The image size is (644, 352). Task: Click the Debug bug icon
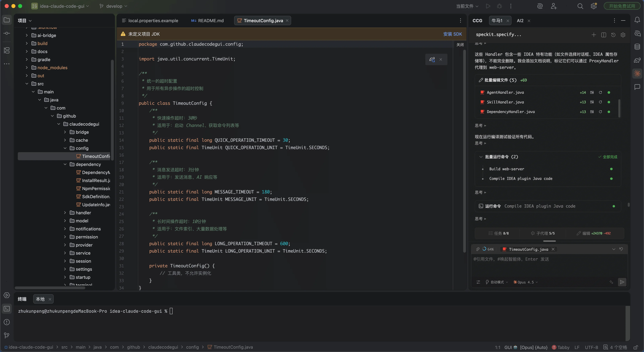tap(499, 6)
